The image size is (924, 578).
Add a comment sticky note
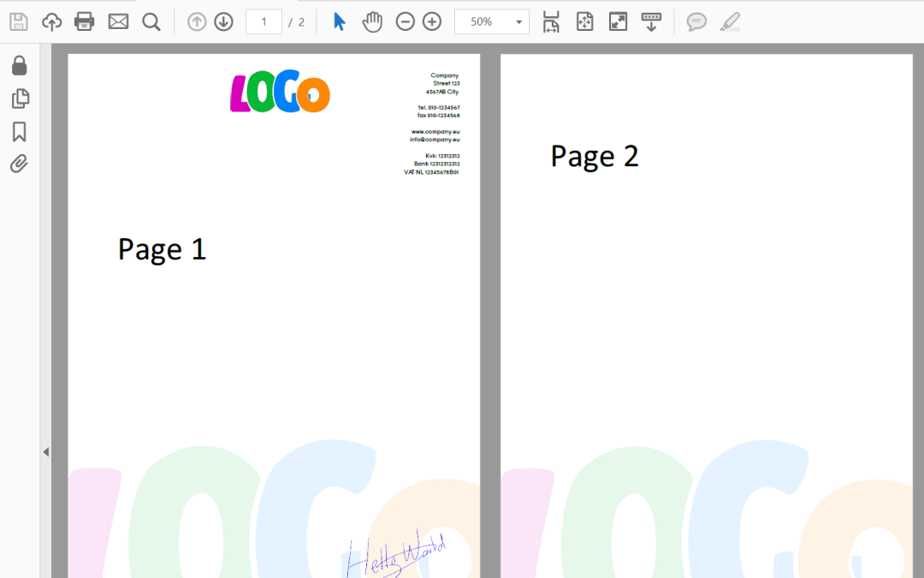pos(696,22)
